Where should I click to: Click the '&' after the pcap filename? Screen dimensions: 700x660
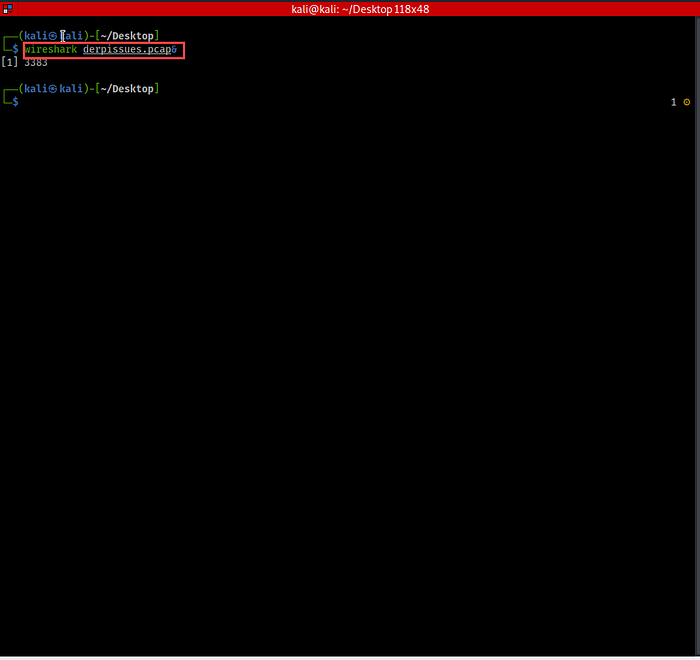coord(175,49)
